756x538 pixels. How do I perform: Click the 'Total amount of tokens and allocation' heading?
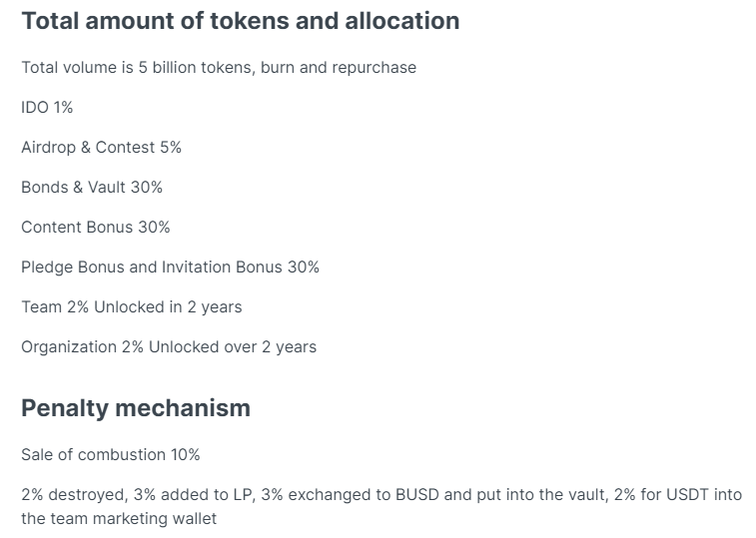coord(240,21)
